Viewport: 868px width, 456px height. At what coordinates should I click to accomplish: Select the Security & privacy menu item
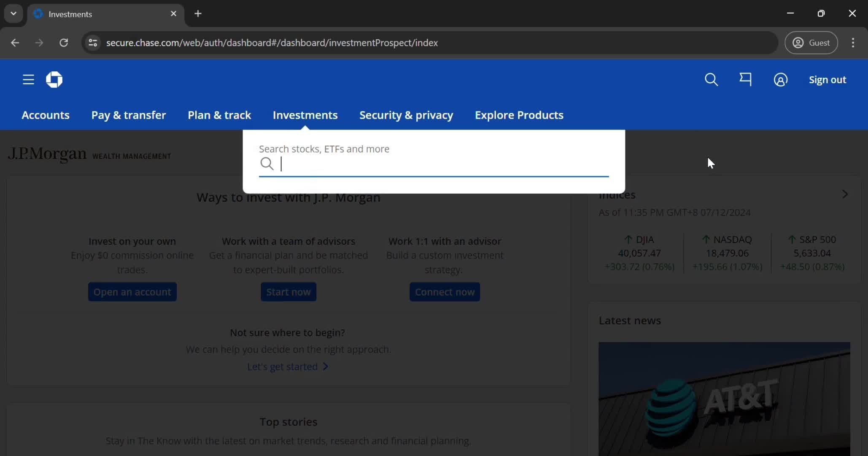(x=406, y=114)
